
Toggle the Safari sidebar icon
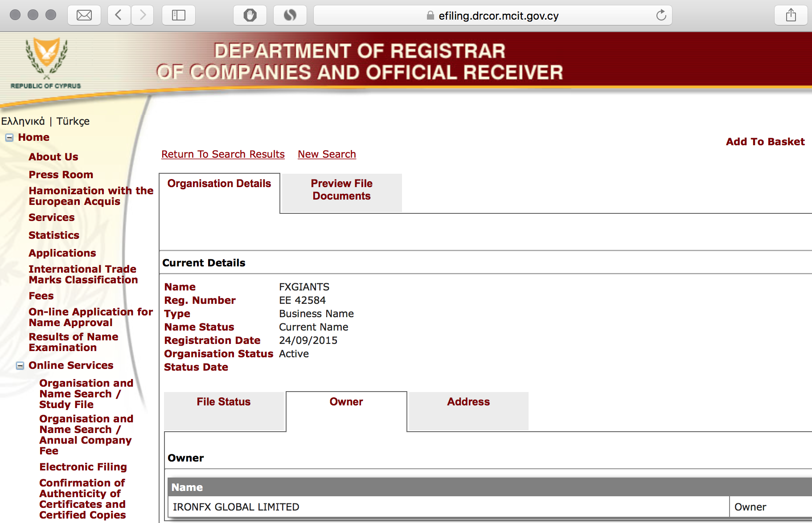(x=178, y=16)
